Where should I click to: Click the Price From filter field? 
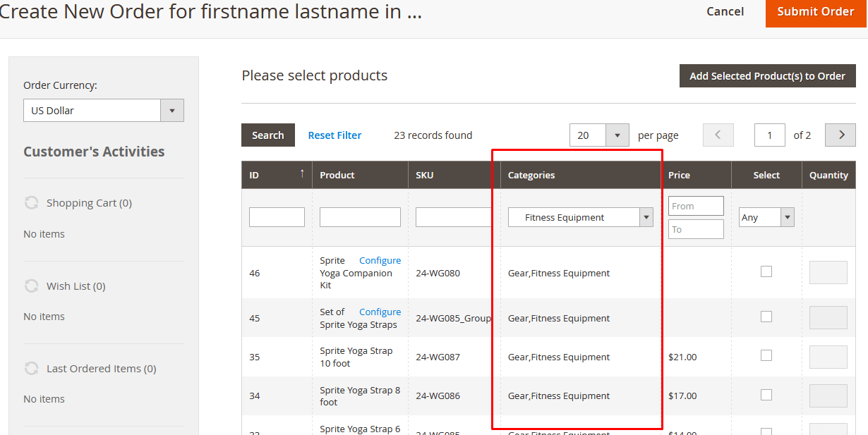click(696, 206)
